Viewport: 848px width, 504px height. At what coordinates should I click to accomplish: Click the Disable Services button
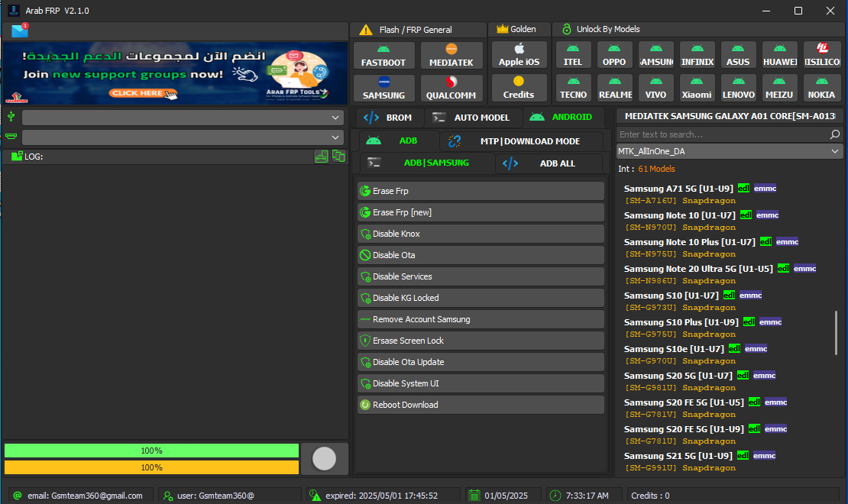[481, 276]
